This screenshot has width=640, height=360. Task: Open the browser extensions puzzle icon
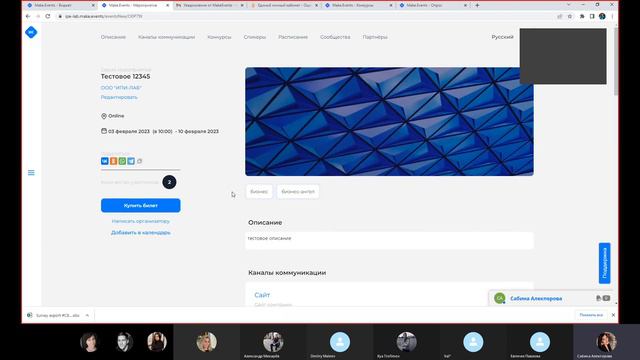point(582,16)
